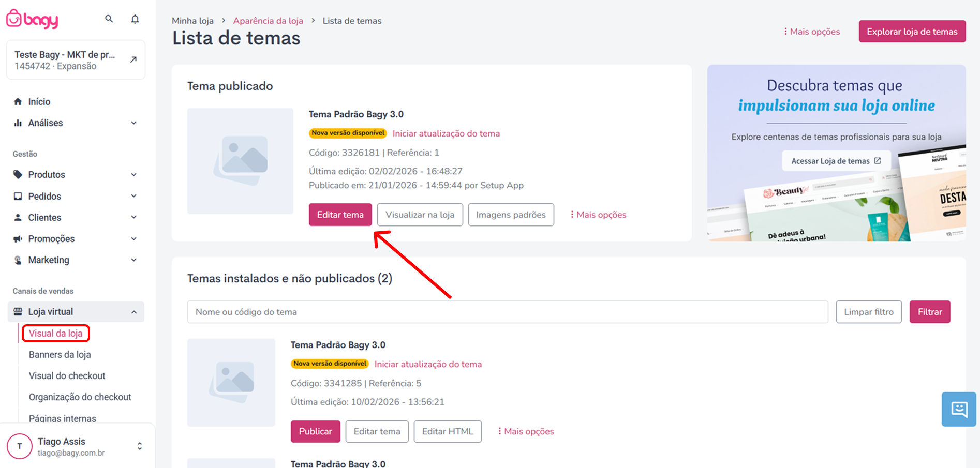Viewport: 980px width, 468px height.
Task: Click Iniciar atualização do tema for code 3341285
Action: 428,364
